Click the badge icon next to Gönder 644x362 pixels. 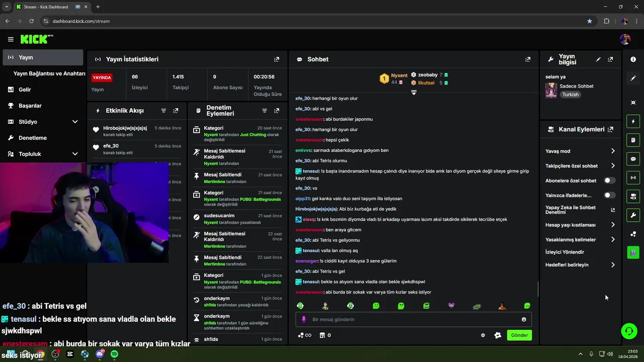498,335
